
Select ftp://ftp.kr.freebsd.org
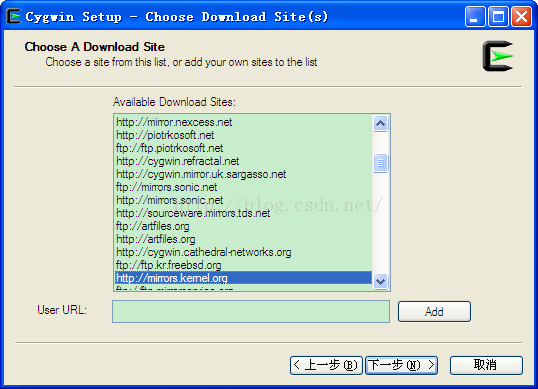click(244, 265)
